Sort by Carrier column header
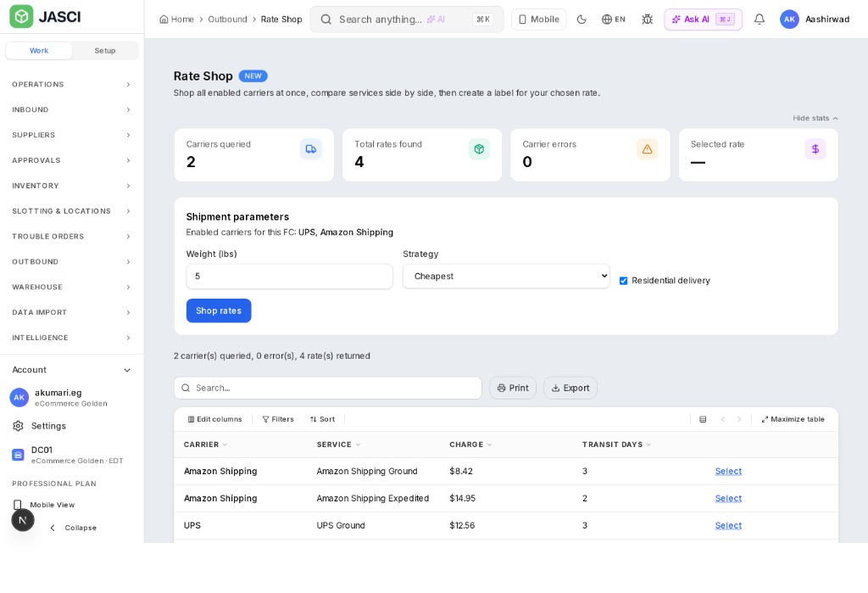Viewport: 868px width, 593px height. tap(205, 445)
